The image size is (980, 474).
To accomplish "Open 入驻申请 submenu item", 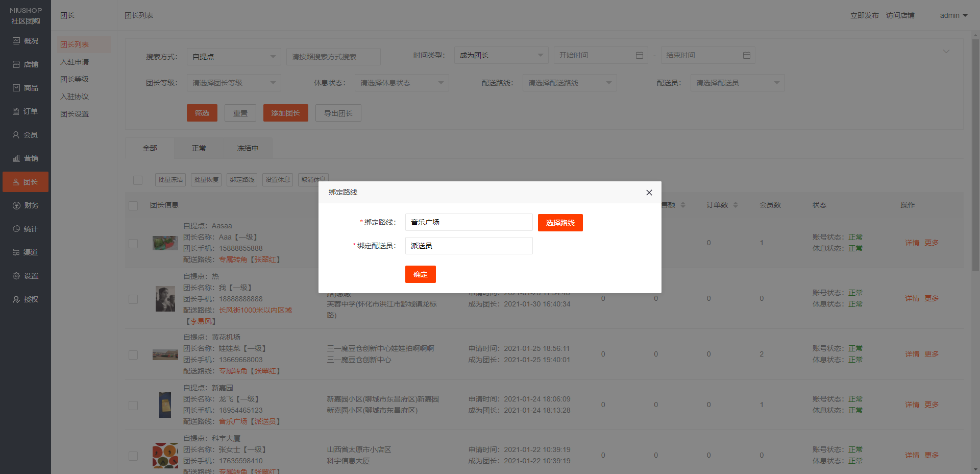I will (x=75, y=62).
